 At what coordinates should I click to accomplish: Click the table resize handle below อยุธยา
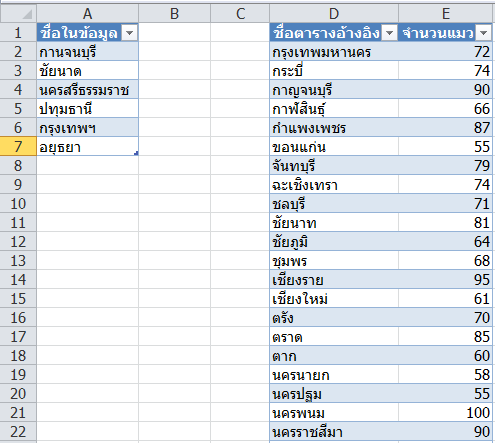coord(136,153)
